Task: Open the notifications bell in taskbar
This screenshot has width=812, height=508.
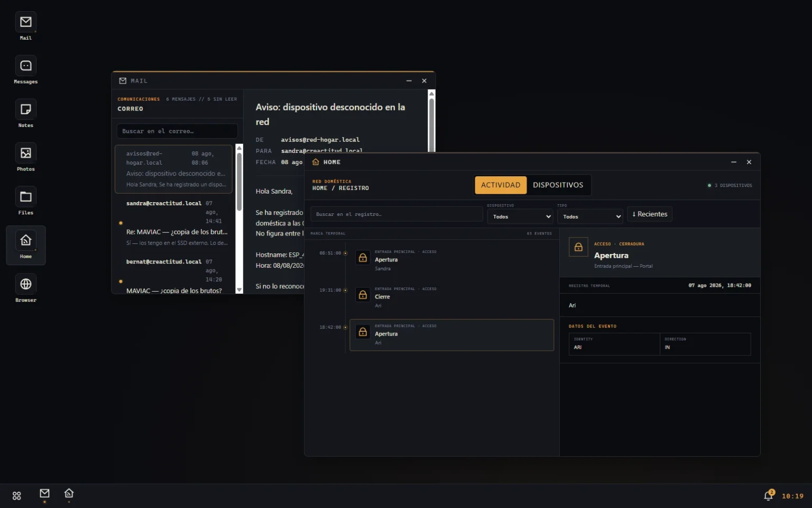Action: [769, 495]
